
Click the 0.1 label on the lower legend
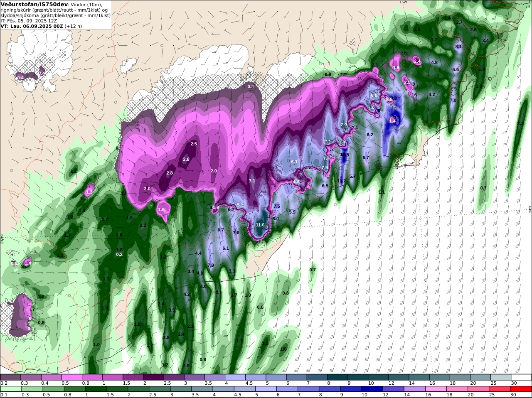pos(4,395)
